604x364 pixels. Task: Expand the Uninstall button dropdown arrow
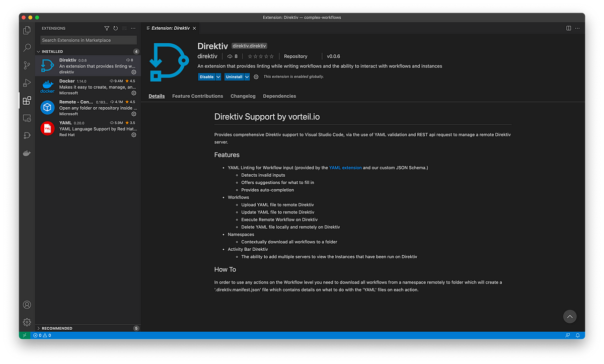click(247, 77)
